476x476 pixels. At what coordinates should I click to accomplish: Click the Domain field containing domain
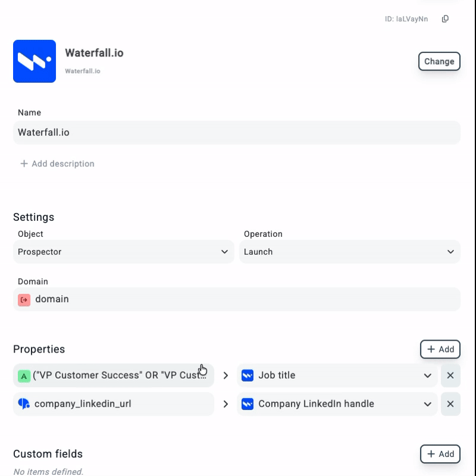[x=237, y=299]
